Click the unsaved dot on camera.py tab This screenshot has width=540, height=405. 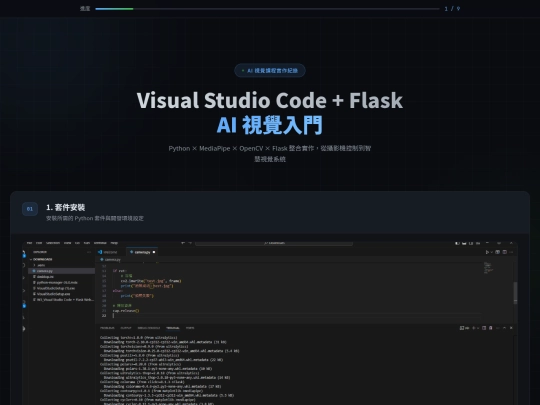click(154, 252)
